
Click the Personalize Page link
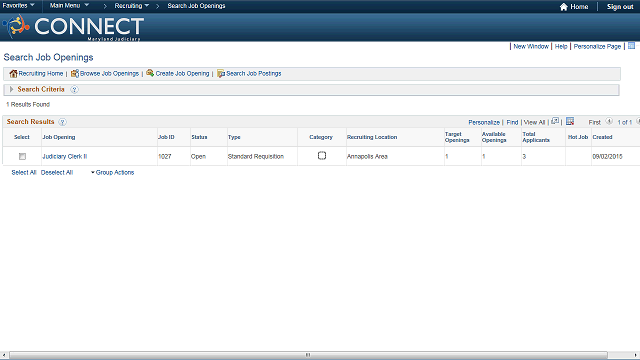(x=597, y=47)
